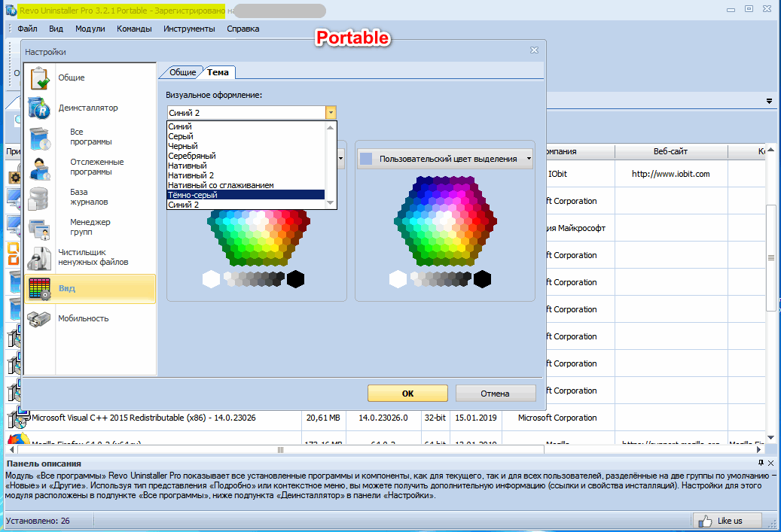
Task: Switch to the Общие tab
Action: [x=182, y=72]
